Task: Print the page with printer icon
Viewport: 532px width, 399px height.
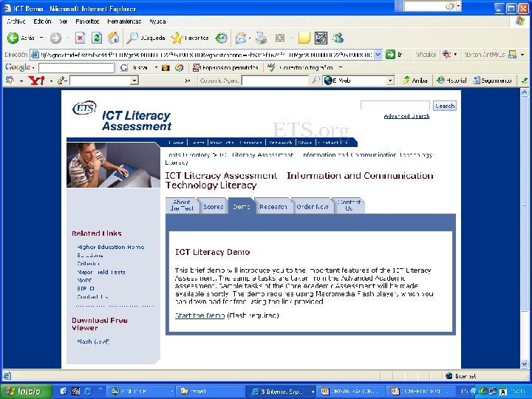Action: click(x=262, y=38)
